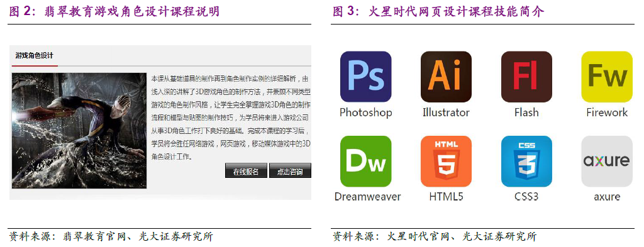Click the gray axure icon
Screen dimensions: 644x247
[607, 162]
